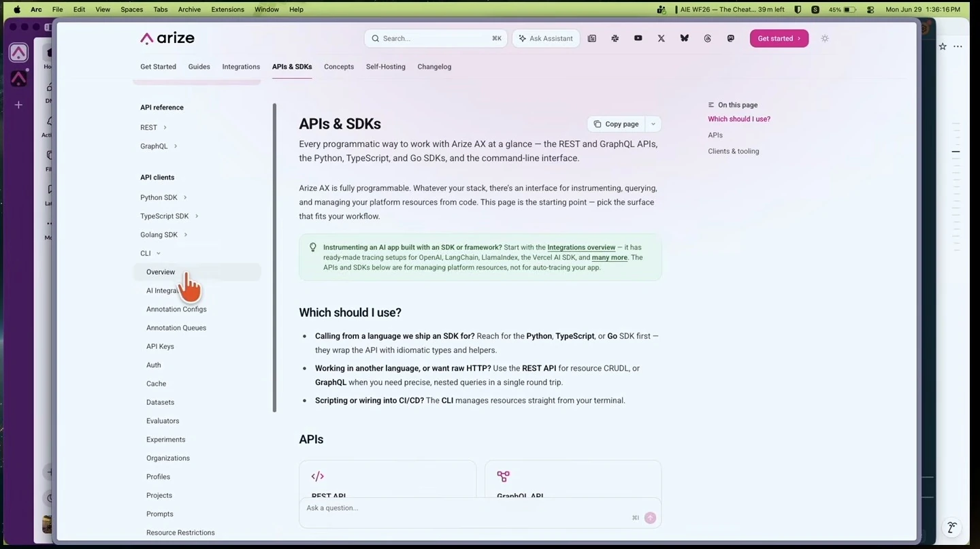Click the Copy page button

[x=616, y=124]
